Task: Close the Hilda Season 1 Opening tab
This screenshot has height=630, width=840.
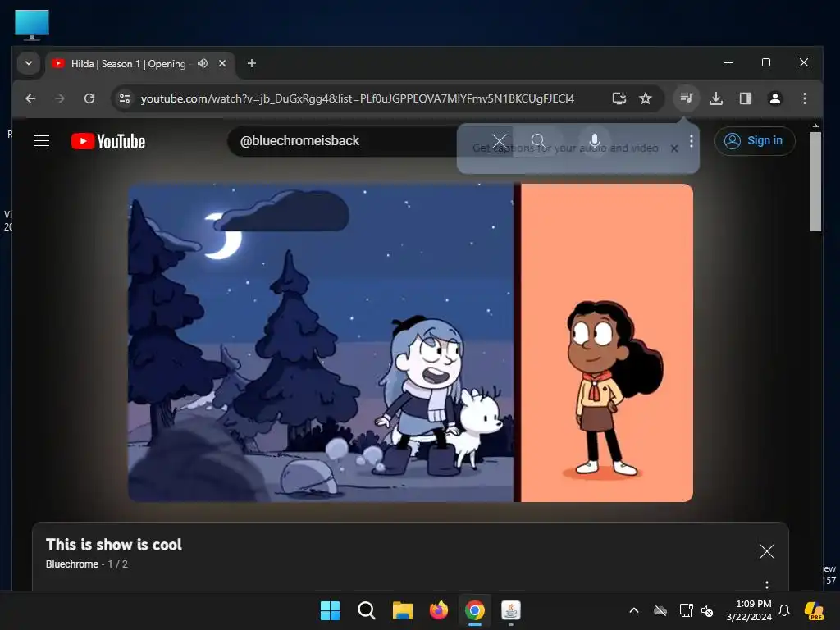Action: tap(222, 63)
